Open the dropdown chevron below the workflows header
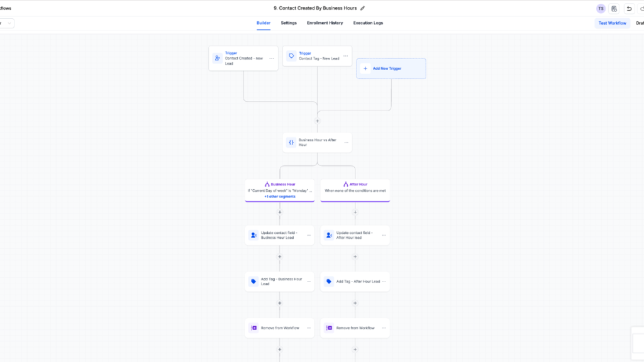 coord(9,23)
